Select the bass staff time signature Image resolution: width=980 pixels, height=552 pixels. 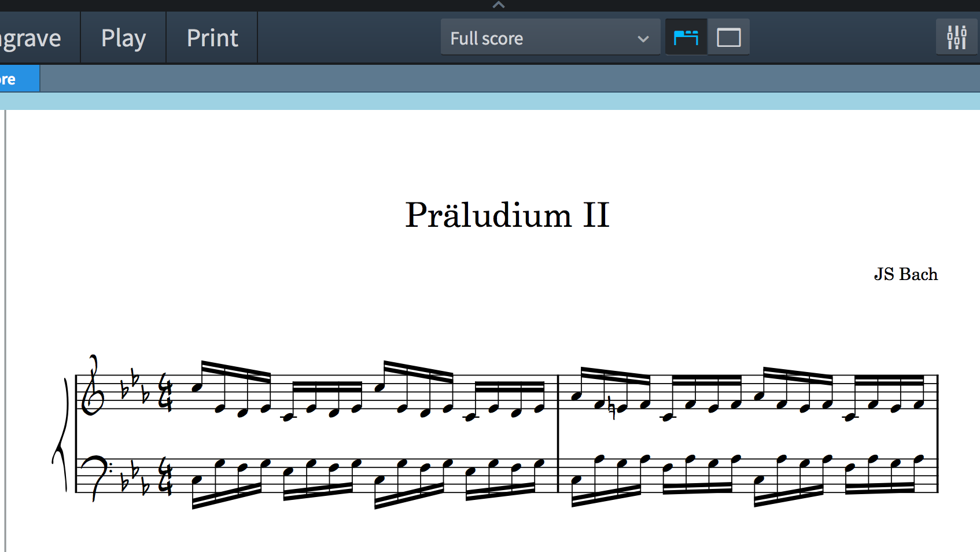pos(165,475)
